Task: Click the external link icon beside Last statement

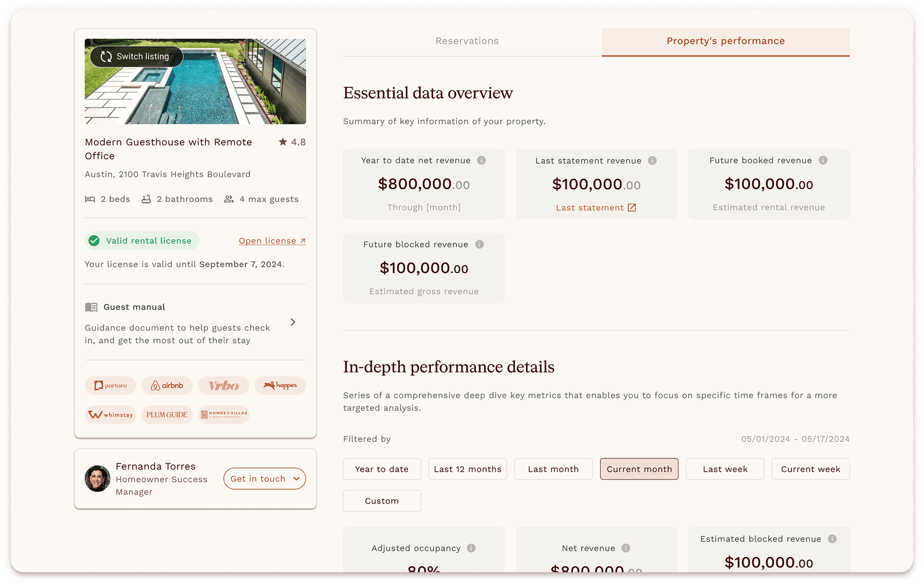Action: tap(632, 208)
